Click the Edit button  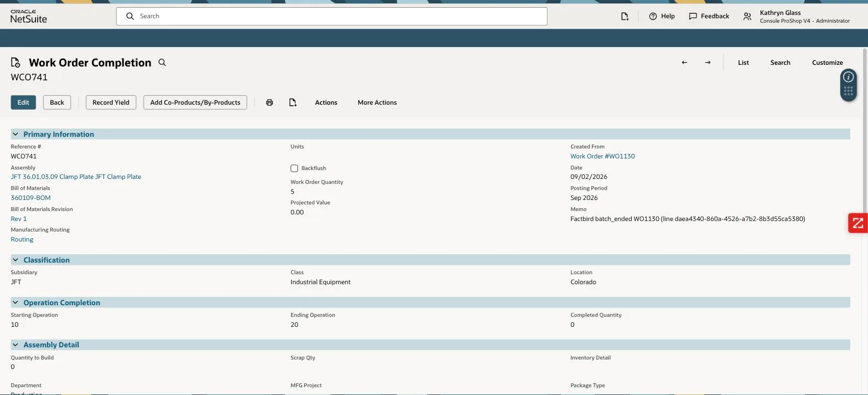(23, 102)
